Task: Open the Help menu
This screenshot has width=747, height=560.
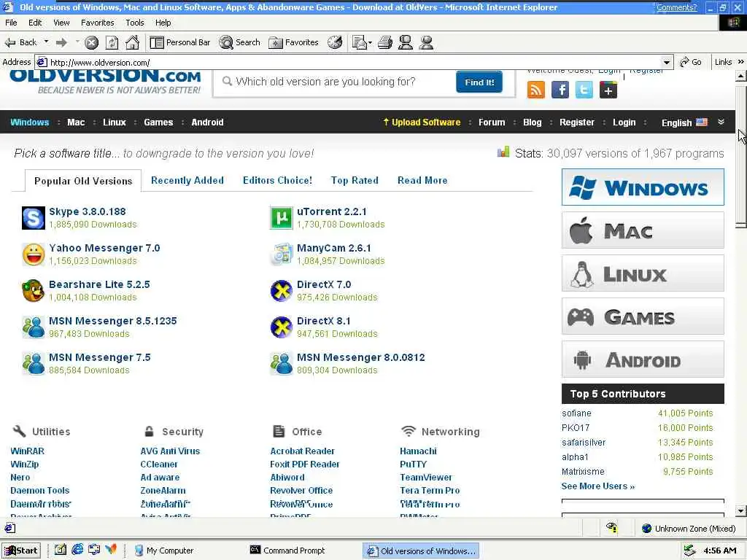Action: coord(163,23)
